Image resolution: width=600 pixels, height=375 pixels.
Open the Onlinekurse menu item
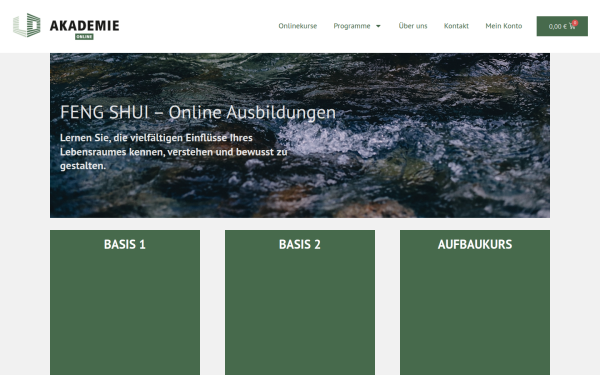(x=297, y=26)
